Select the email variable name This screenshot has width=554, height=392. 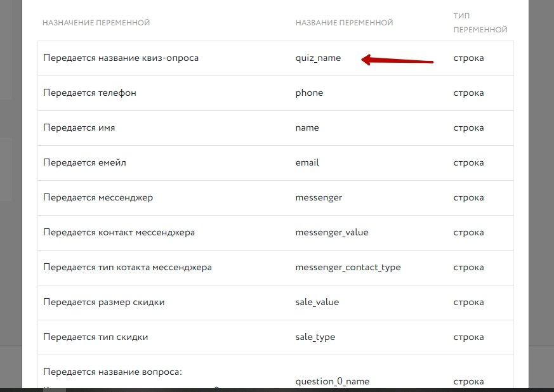click(x=307, y=163)
